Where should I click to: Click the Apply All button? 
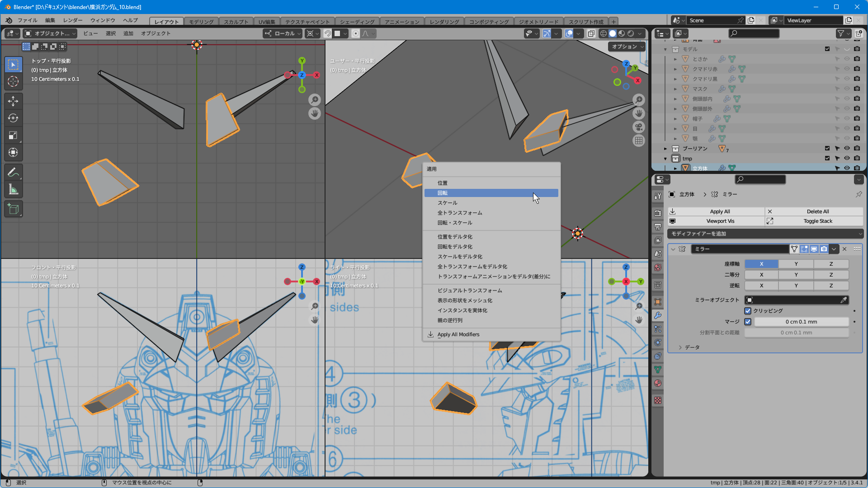click(x=720, y=211)
